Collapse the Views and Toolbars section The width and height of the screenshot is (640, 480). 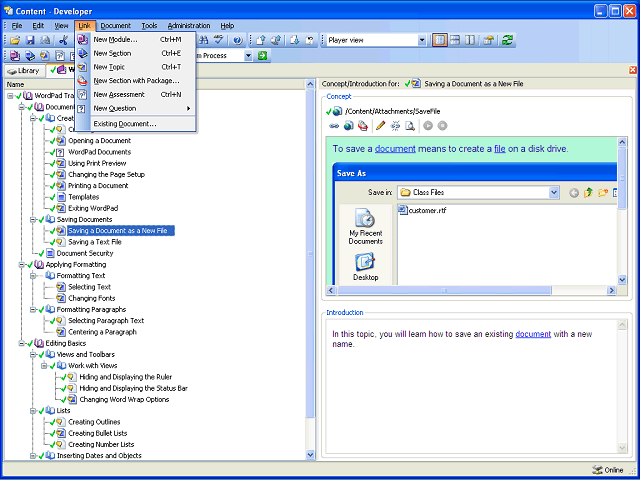tap(33, 355)
